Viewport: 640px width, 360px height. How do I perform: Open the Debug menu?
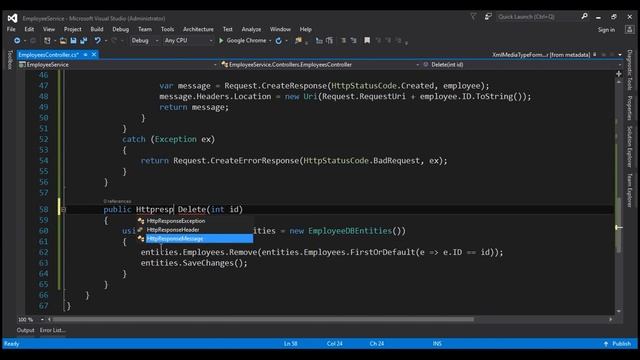tap(120, 29)
